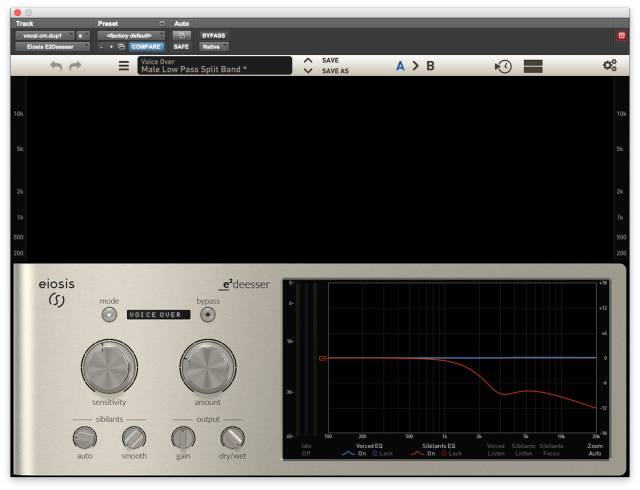The image size is (640, 490).
Task: Toggle Voiced EQ On
Action: tap(362, 453)
